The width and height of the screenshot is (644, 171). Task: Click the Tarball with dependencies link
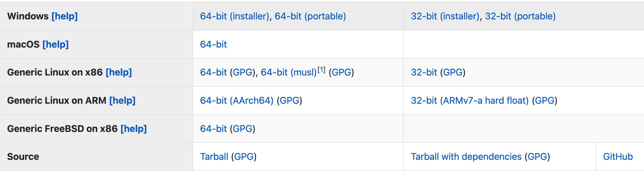point(466,157)
